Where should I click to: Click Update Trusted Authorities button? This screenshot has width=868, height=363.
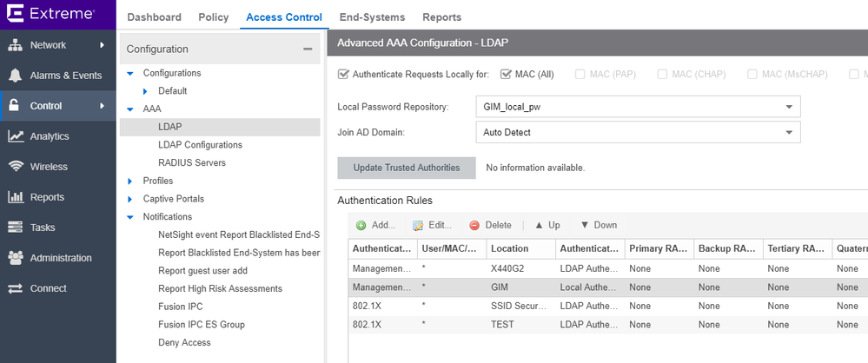406,168
